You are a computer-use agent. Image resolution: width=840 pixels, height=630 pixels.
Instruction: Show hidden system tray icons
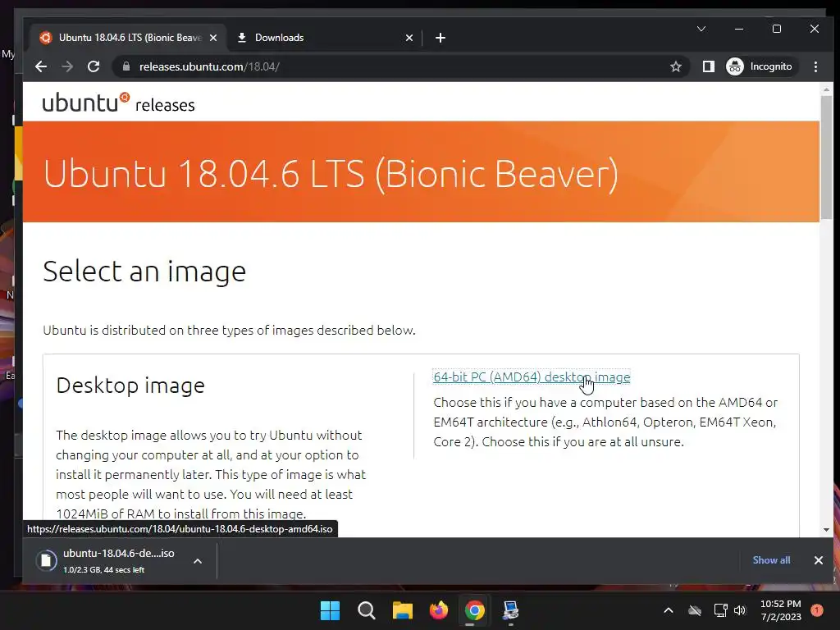(668, 610)
